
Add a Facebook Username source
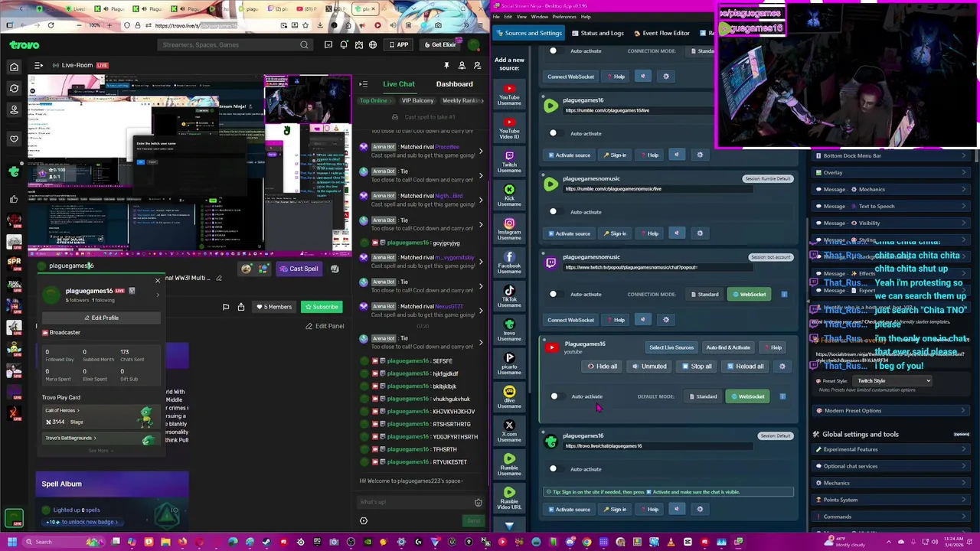click(x=509, y=262)
